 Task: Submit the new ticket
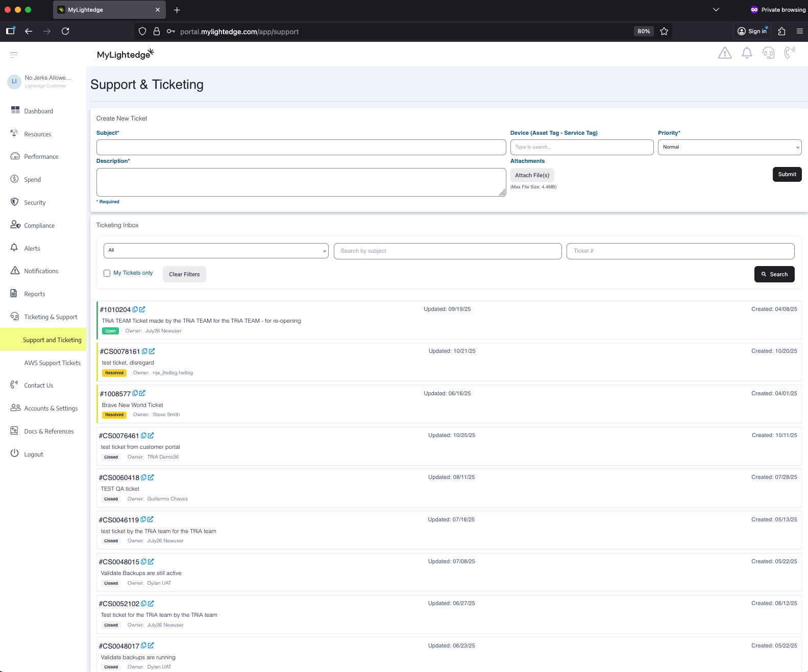787,174
